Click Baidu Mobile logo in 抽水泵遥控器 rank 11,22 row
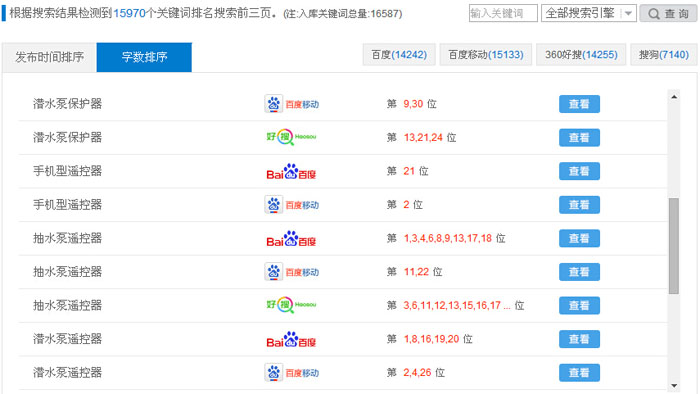 (x=292, y=272)
